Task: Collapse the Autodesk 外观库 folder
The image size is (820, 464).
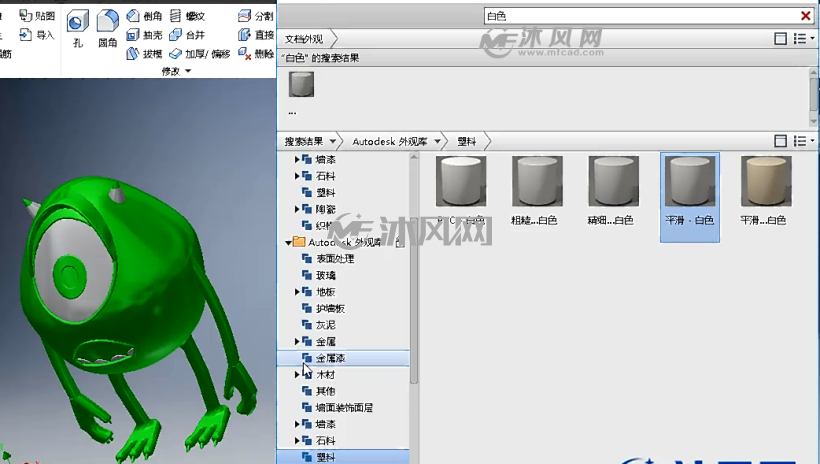Action: [288, 242]
